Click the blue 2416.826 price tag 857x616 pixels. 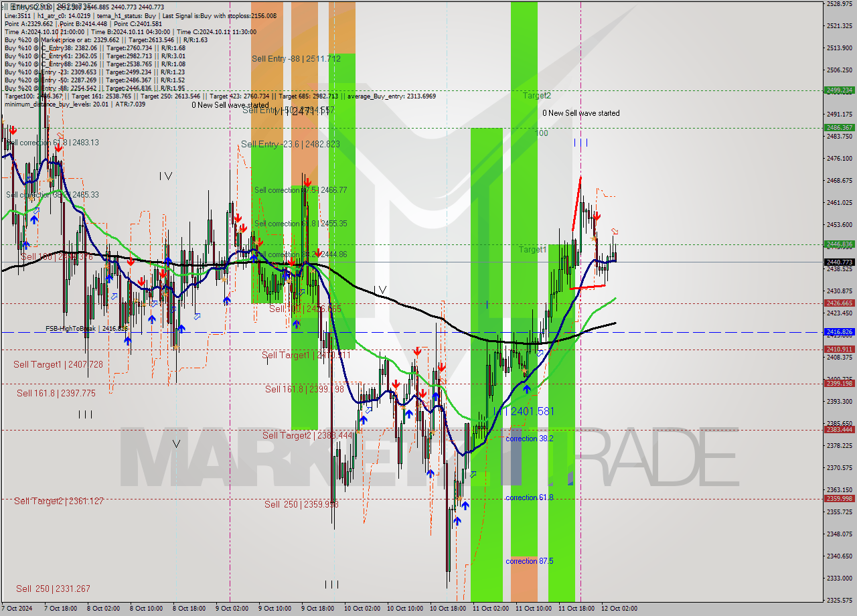click(x=840, y=331)
